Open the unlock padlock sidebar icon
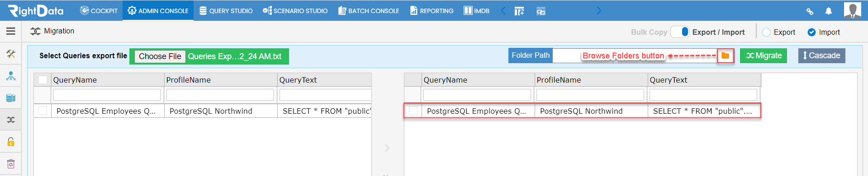Viewport: 868px width, 176px height. click(x=11, y=142)
